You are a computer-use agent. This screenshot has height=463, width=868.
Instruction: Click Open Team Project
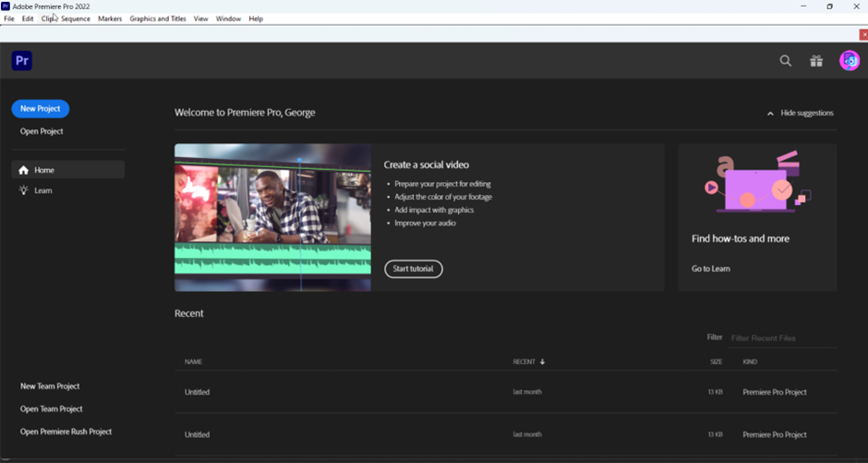point(52,408)
